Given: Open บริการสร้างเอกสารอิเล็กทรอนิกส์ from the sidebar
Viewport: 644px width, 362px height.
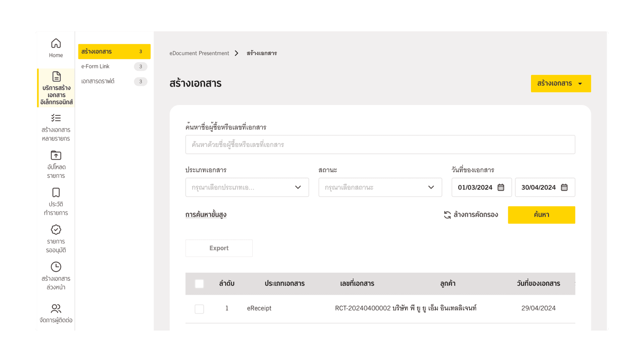Looking at the screenshot, I should (55, 88).
